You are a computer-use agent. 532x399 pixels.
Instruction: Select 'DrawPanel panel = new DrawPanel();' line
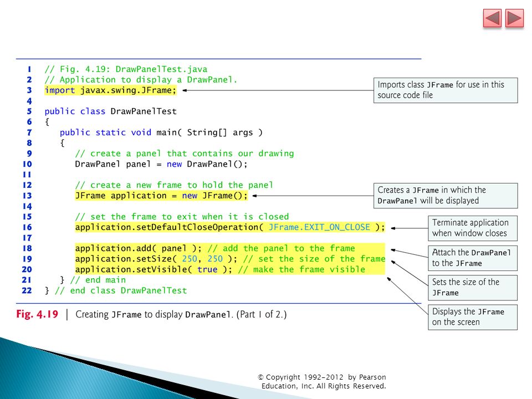pyautogui.click(x=161, y=164)
